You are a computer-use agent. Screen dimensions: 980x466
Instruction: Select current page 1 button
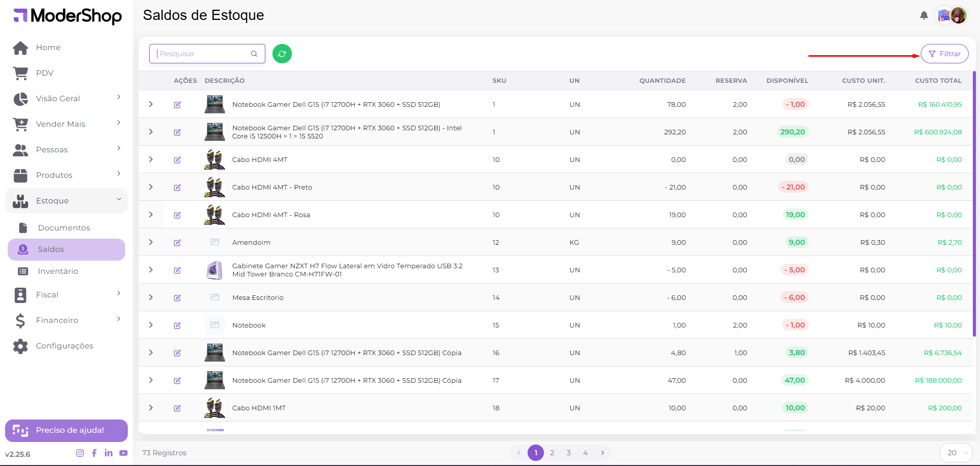(x=536, y=453)
